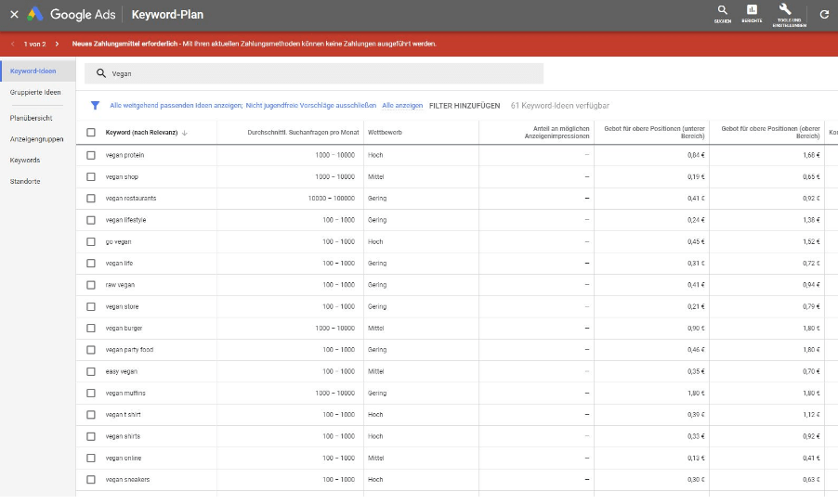Check the box for vegan store
Image resolution: width=838 pixels, height=504 pixels.
point(91,306)
